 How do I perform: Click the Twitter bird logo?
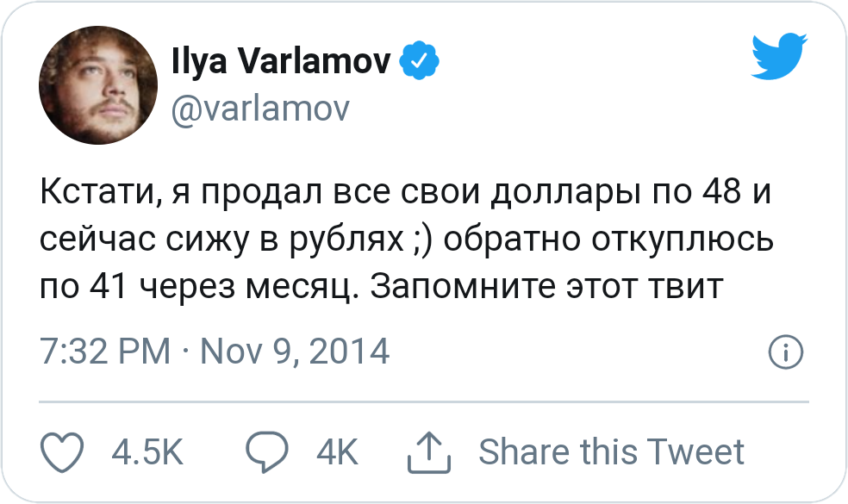[x=779, y=57]
